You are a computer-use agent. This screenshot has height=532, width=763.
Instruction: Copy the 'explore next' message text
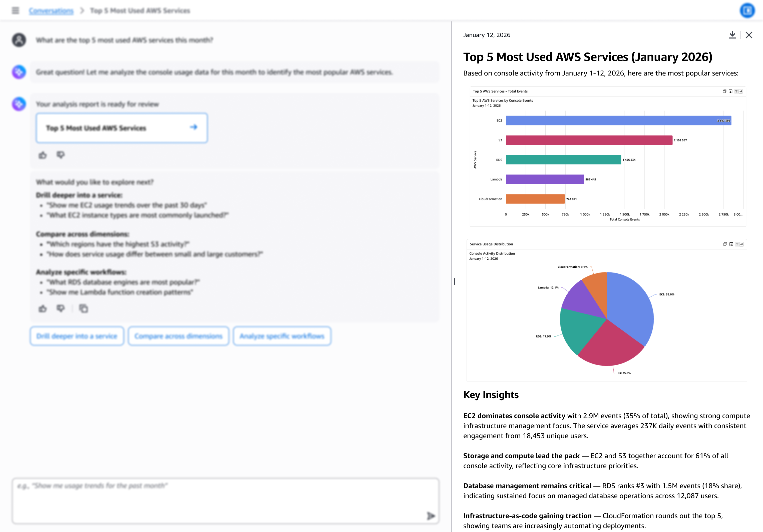(83, 309)
